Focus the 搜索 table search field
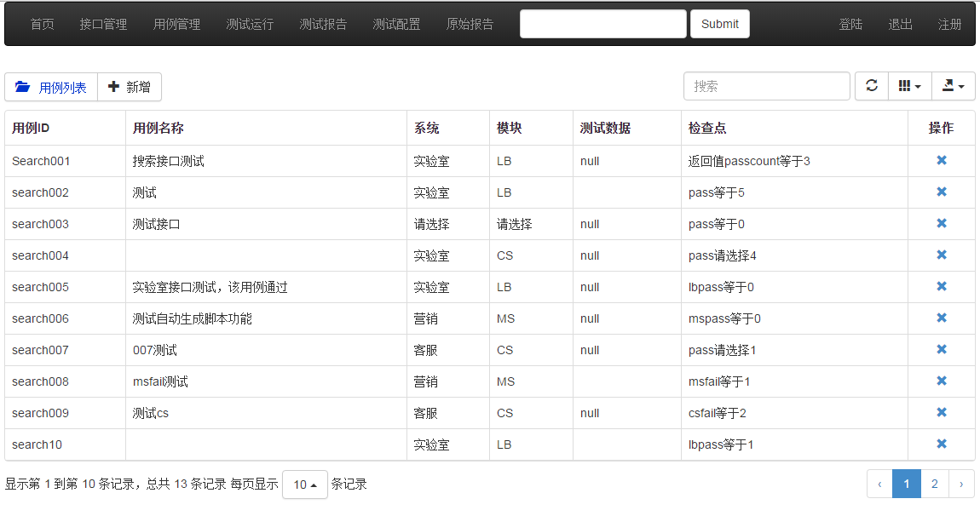Viewport: 980px width, 516px height. click(767, 86)
